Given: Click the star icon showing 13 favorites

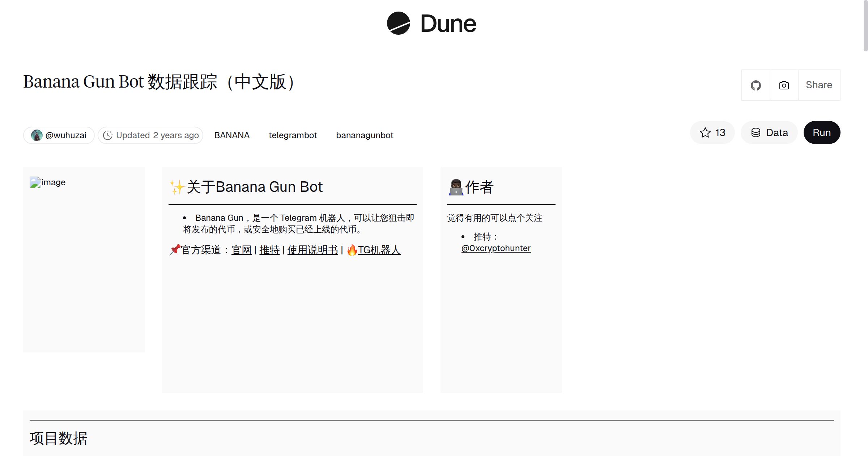Looking at the screenshot, I should [x=705, y=132].
